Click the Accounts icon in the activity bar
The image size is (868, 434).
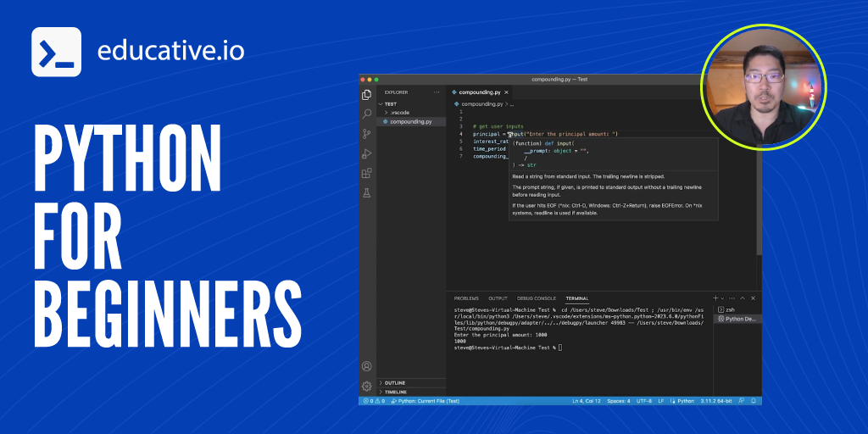click(x=367, y=366)
